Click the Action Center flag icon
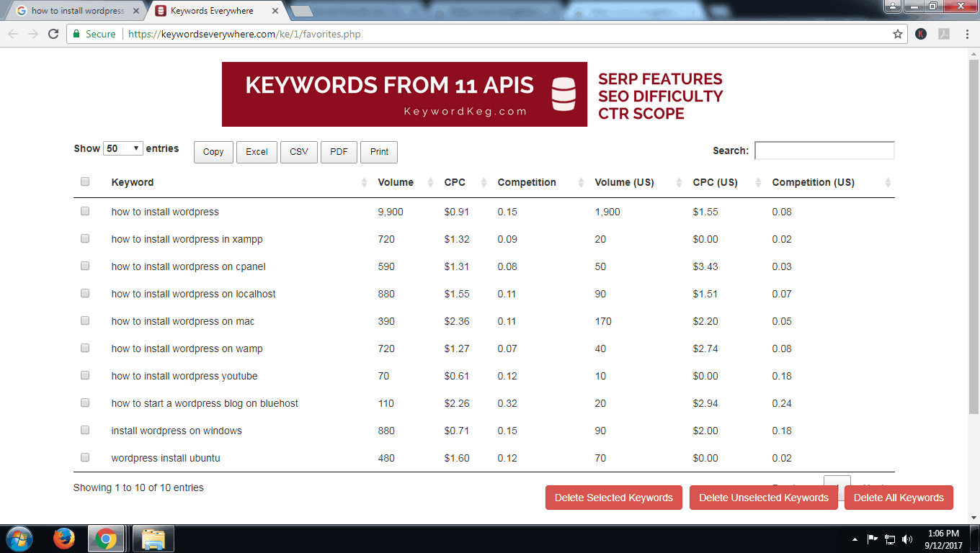 (872, 539)
